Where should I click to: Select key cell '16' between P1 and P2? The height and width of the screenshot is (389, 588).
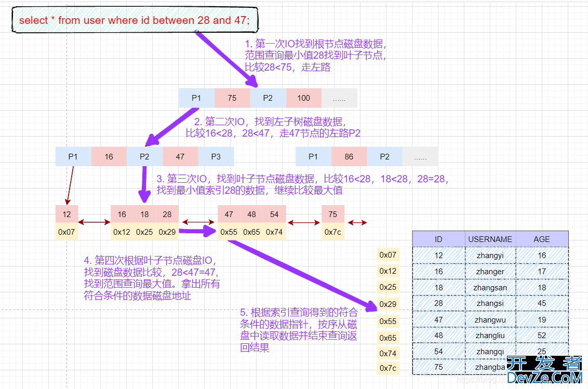tap(109, 156)
